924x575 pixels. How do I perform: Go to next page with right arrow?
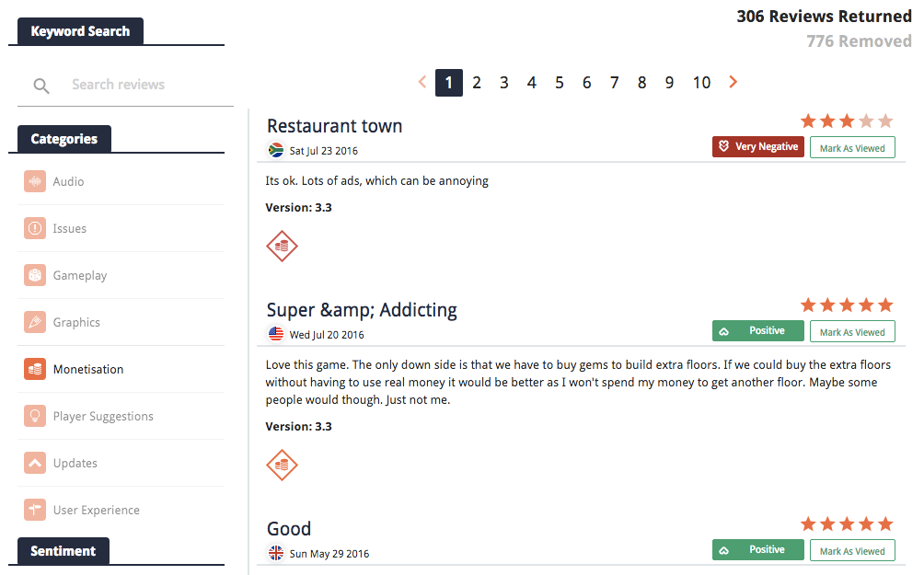click(x=733, y=82)
